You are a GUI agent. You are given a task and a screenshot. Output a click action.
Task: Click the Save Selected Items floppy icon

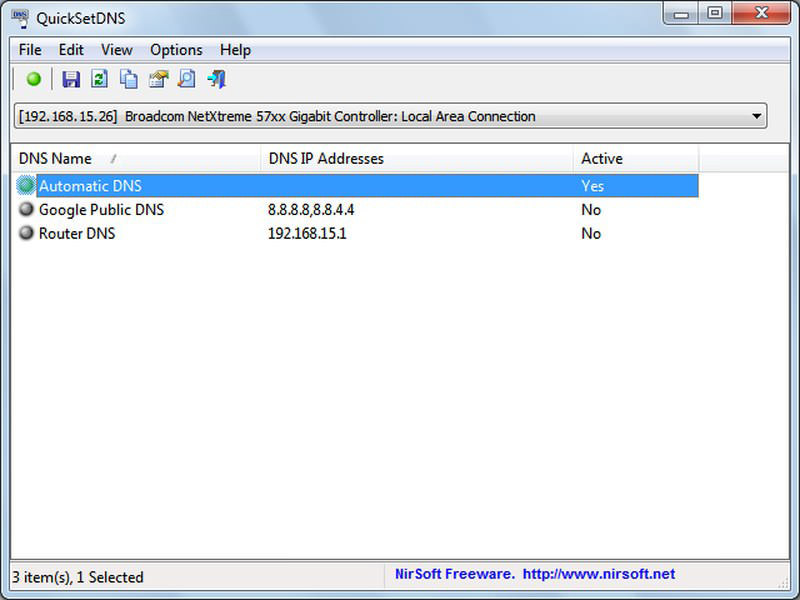click(x=71, y=79)
